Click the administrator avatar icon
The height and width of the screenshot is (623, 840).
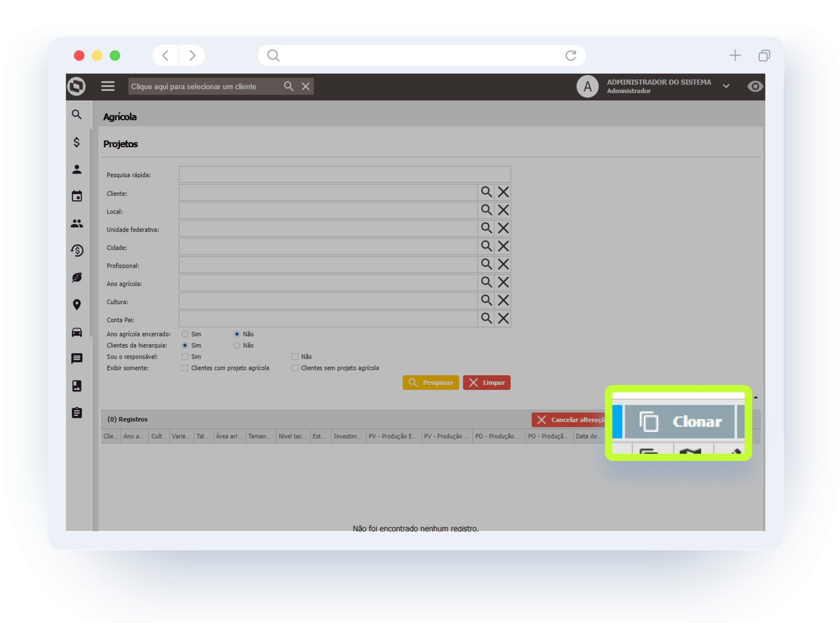point(587,87)
